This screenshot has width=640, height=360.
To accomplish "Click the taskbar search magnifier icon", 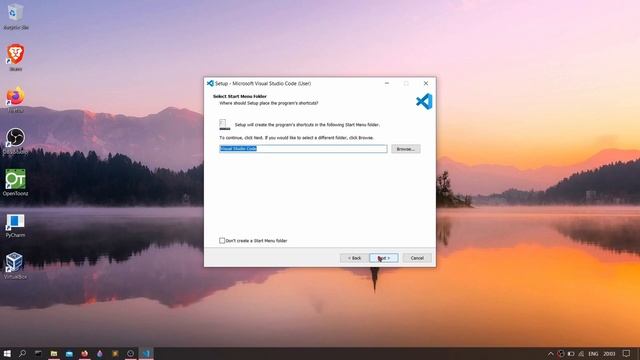I will pos(22,353).
